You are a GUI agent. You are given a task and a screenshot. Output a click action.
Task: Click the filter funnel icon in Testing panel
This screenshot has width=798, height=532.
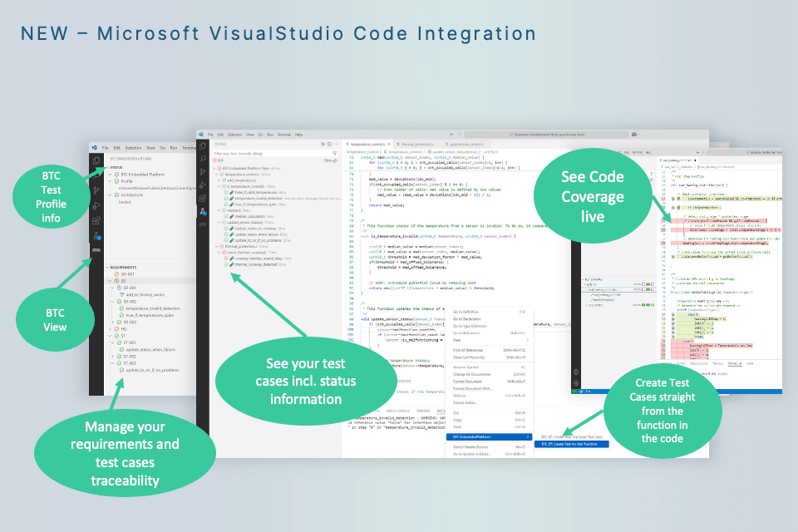click(x=334, y=153)
